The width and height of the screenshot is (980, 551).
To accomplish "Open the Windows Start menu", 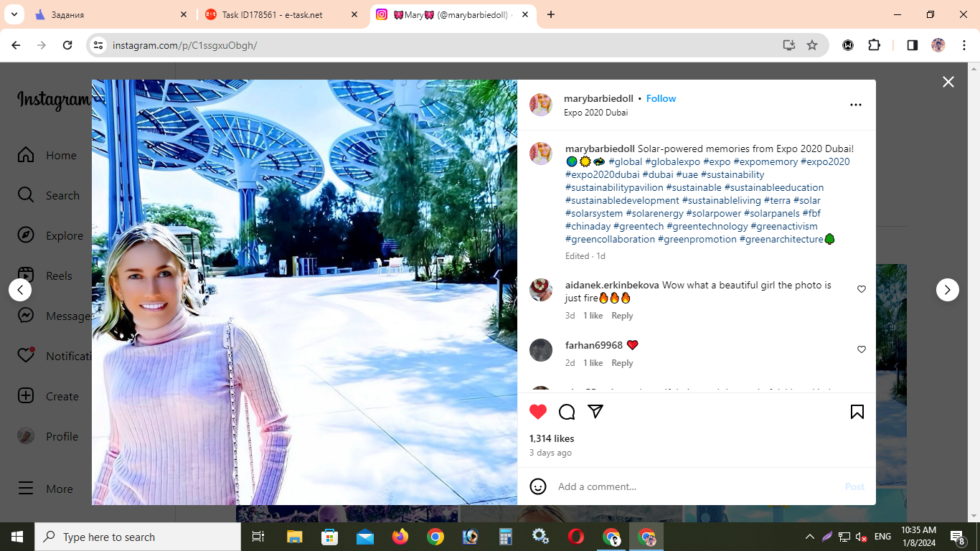I will [17, 537].
